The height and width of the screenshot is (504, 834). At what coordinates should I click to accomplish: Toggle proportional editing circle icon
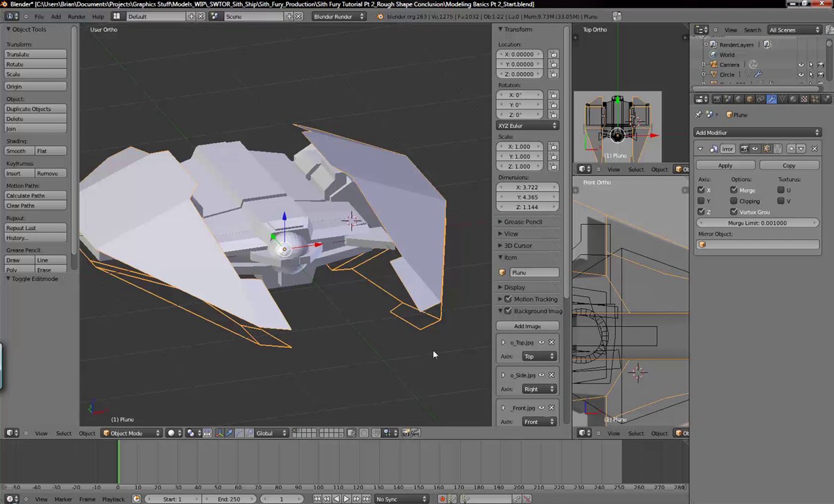point(364,433)
